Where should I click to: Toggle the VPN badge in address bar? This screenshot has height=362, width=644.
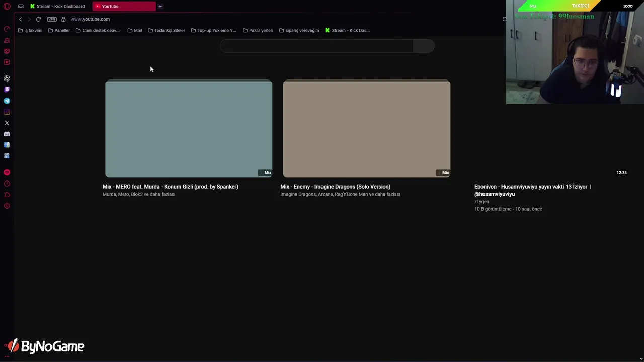52,19
